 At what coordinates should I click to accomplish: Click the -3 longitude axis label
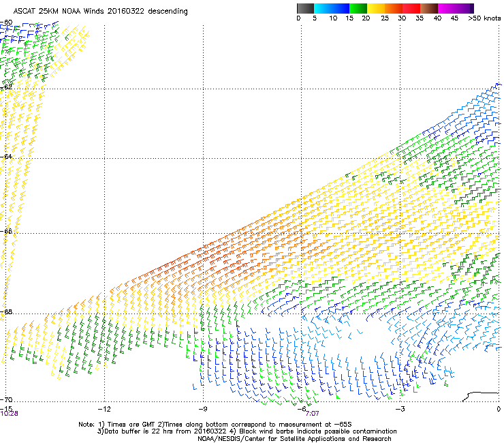(x=400, y=409)
